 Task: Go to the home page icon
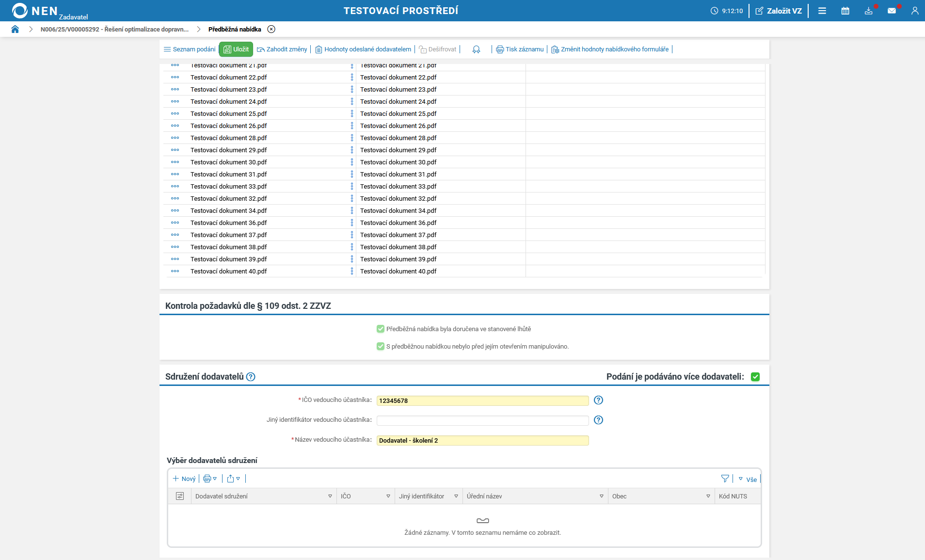click(x=15, y=29)
